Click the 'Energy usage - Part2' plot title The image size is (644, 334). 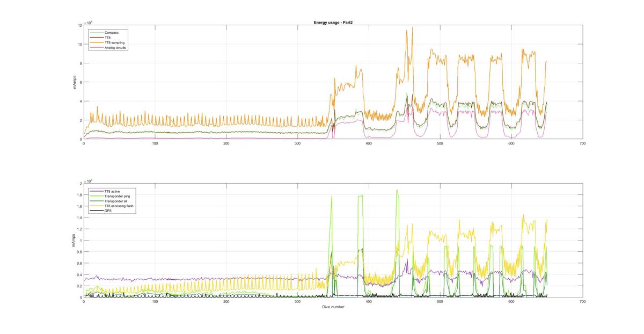pyautogui.click(x=333, y=23)
